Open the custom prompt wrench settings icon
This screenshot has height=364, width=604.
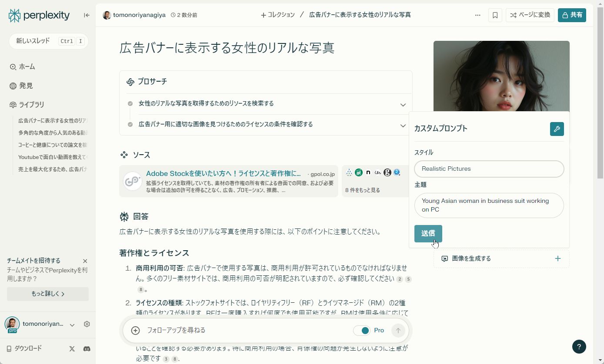pyautogui.click(x=557, y=129)
